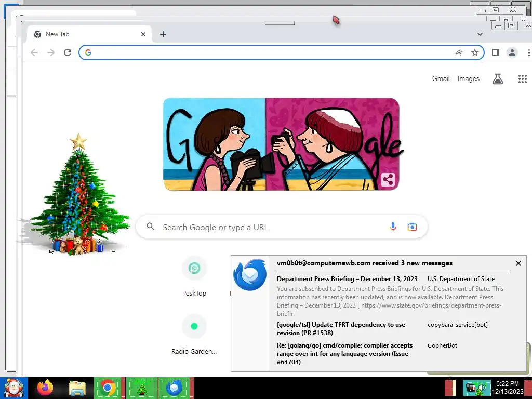532x399 pixels.
Task: Open the Google apps grid
Action: tap(523, 79)
